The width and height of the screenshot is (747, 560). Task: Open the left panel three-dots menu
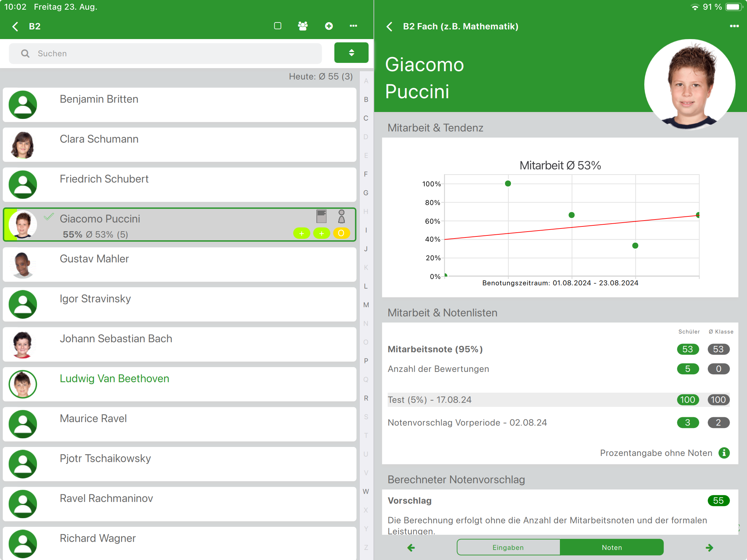[x=353, y=26]
